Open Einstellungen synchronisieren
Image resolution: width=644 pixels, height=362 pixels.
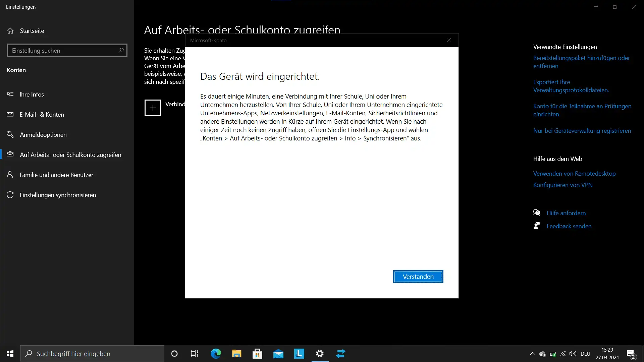click(x=67, y=195)
